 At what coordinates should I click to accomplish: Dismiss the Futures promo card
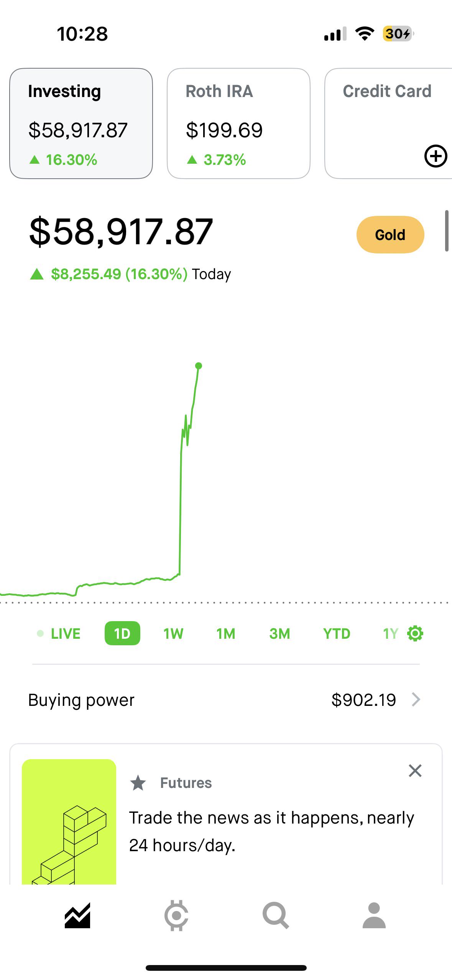415,771
